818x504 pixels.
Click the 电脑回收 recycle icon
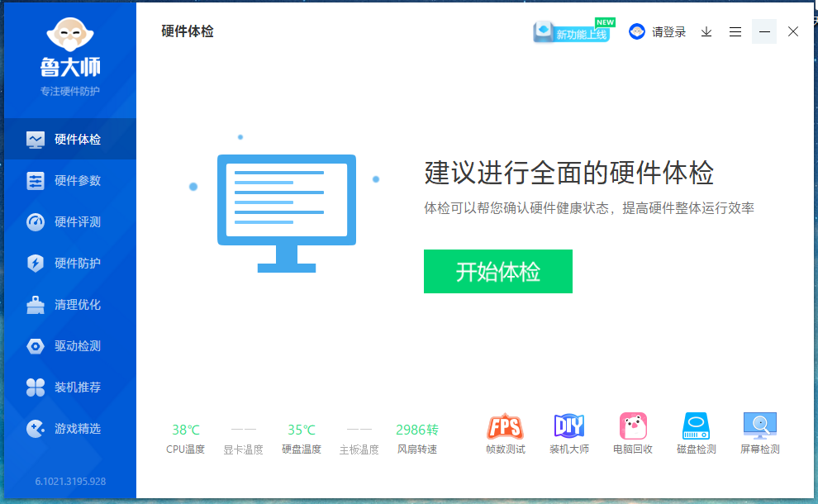pyautogui.click(x=633, y=432)
